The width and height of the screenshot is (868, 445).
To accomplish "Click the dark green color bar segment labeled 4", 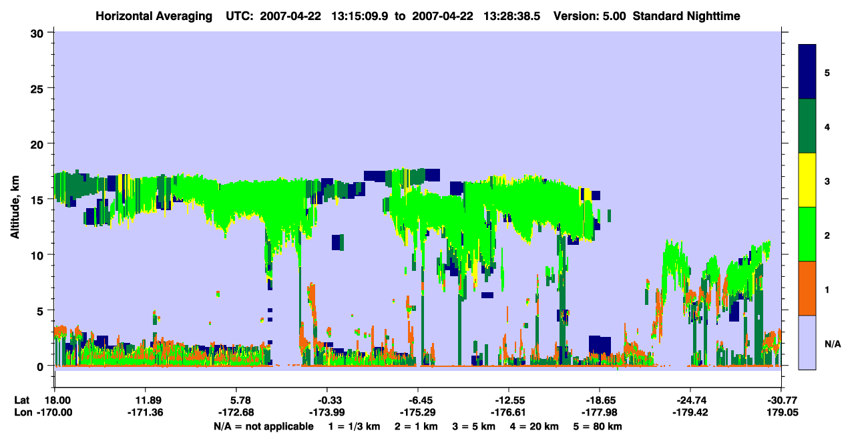I will point(807,125).
